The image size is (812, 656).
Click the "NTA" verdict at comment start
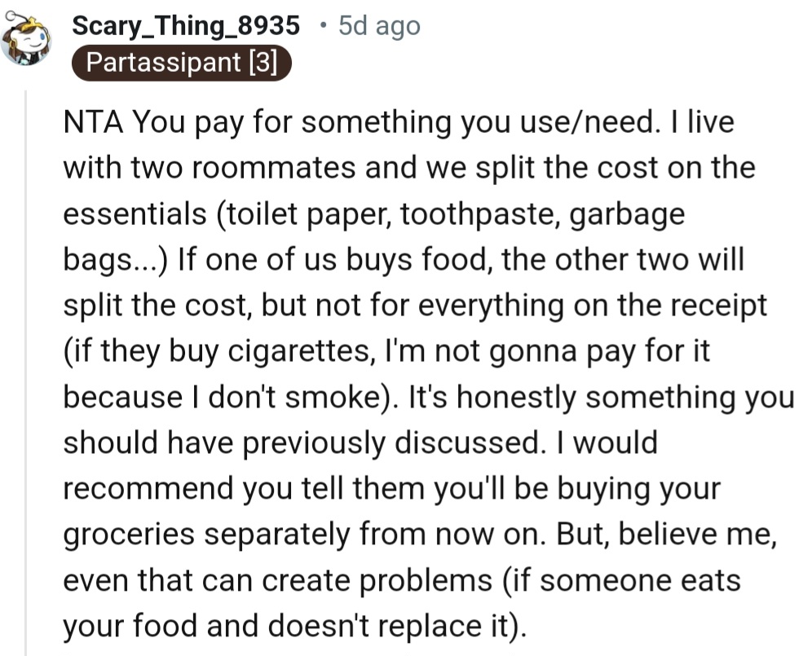[x=92, y=123]
